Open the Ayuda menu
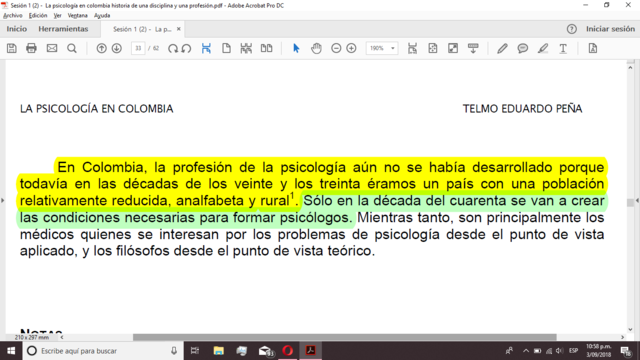Viewport: 640px width, 360px height. point(102,16)
